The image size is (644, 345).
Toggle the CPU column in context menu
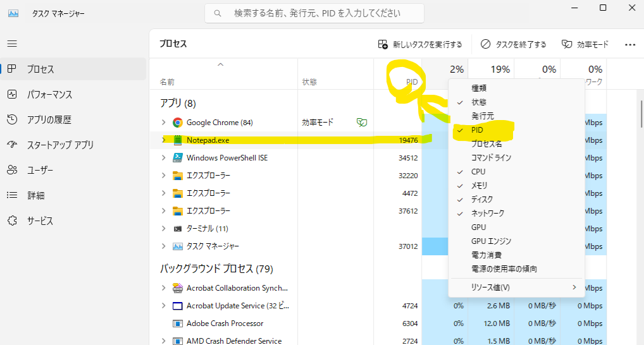tap(516, 171)
